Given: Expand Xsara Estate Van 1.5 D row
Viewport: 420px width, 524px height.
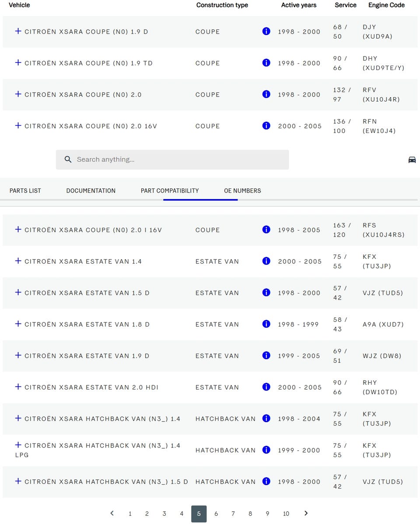Looking at the screenshot, I should (x=18, y=292).
